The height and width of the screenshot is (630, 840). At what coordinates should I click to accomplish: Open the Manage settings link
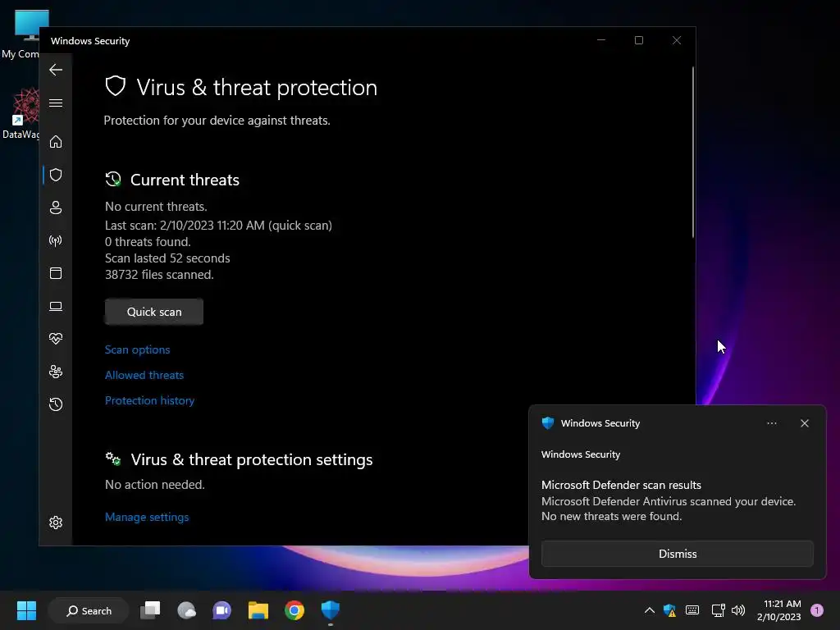tap(147, 517)
